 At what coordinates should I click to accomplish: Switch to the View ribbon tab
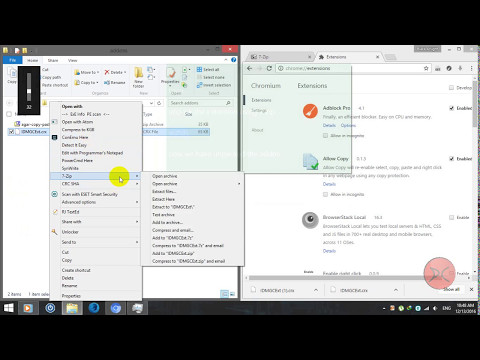click(72, 60)
